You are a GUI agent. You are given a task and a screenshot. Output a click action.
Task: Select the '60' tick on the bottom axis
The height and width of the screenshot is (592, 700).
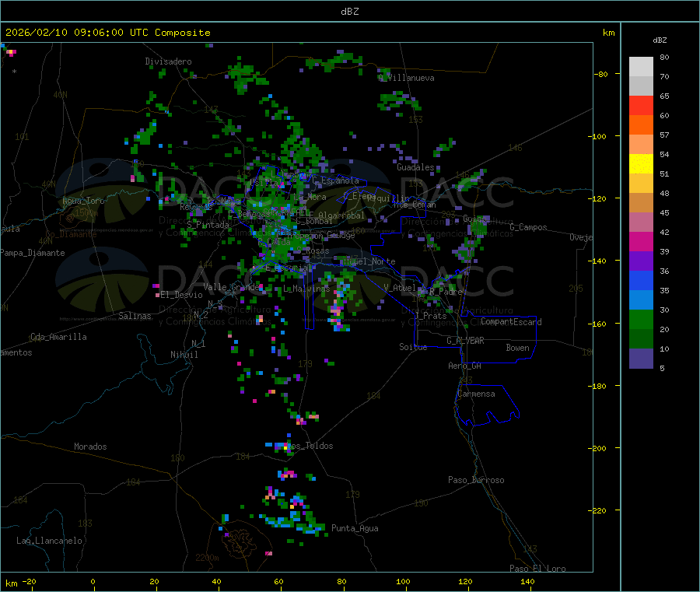(278, 581)
